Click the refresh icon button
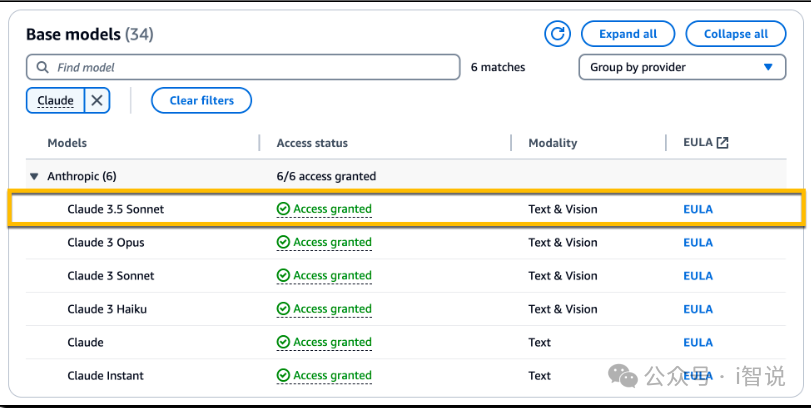Image resolution: width=811 pixels, height=408 pixels. coord(557,34)
